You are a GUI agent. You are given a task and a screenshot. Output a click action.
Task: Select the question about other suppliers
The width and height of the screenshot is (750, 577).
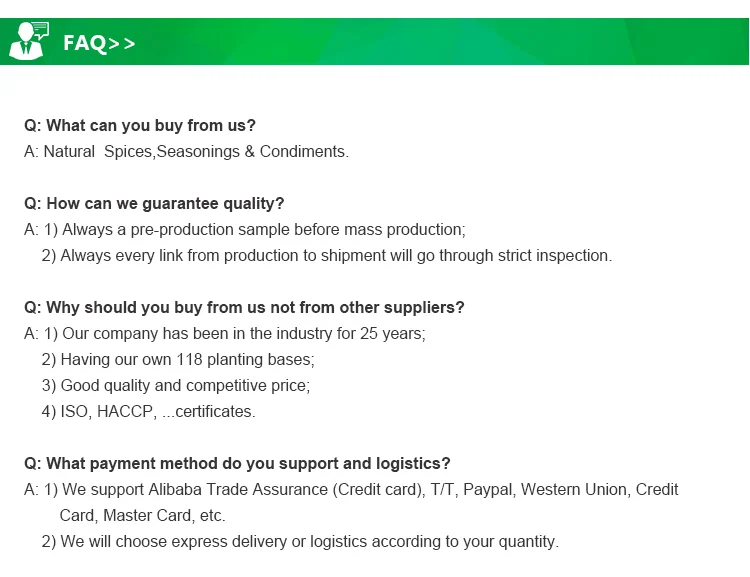[x=244, y=308]
